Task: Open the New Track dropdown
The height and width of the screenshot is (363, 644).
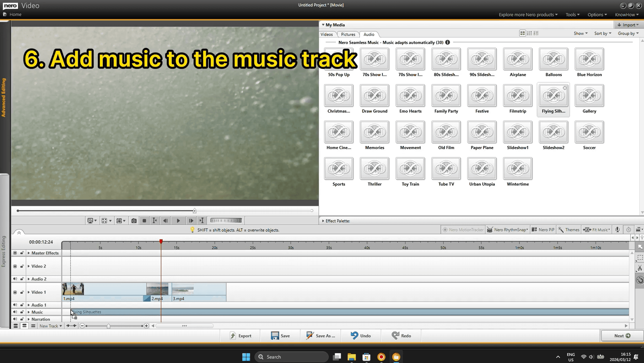Action: pyautogui.click(x=51, y=326)
